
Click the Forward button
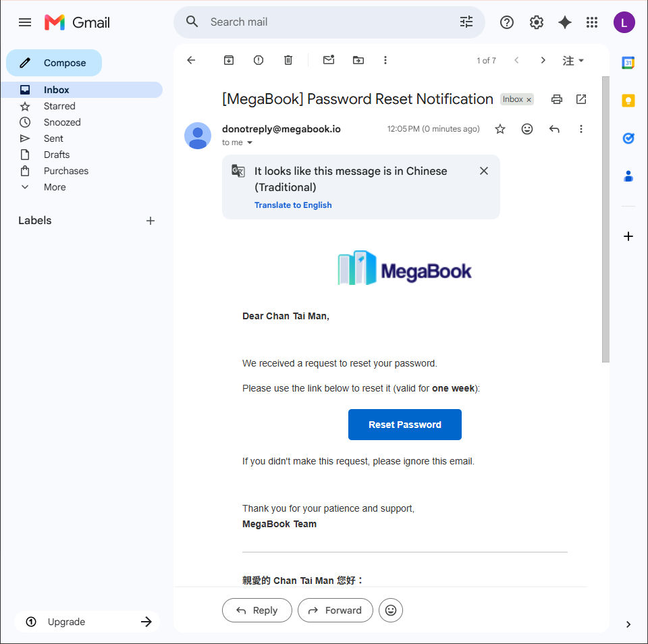click(335, 610)
